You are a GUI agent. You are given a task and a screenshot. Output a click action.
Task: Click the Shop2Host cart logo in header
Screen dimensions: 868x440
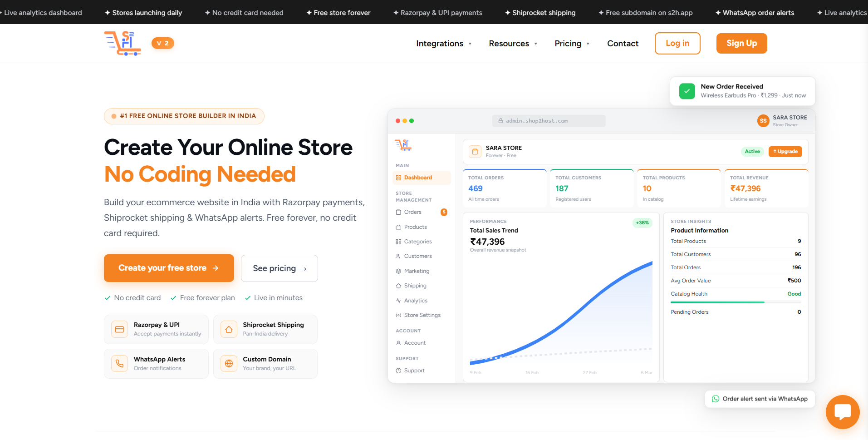pos(123,43)
